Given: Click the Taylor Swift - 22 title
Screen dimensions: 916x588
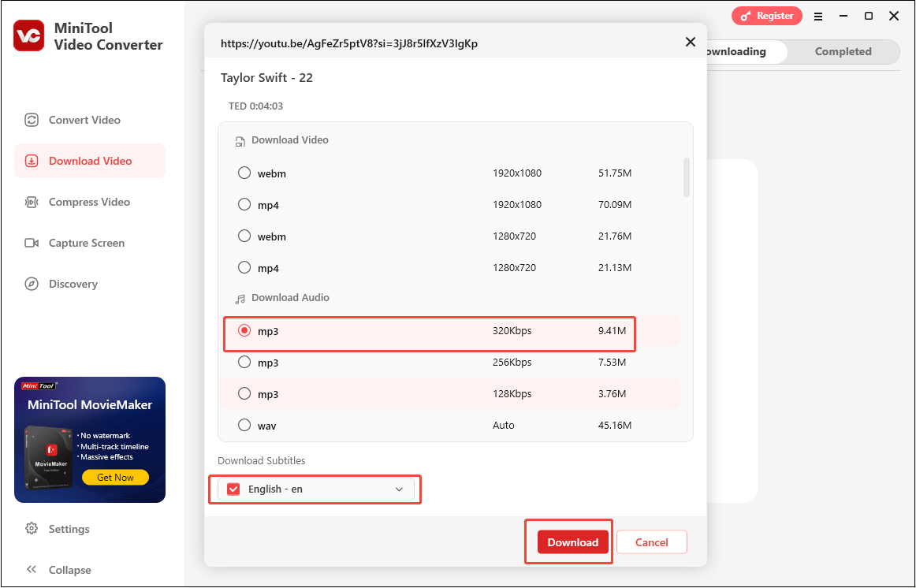Looking at the screenshot, I should click(266, 78).
